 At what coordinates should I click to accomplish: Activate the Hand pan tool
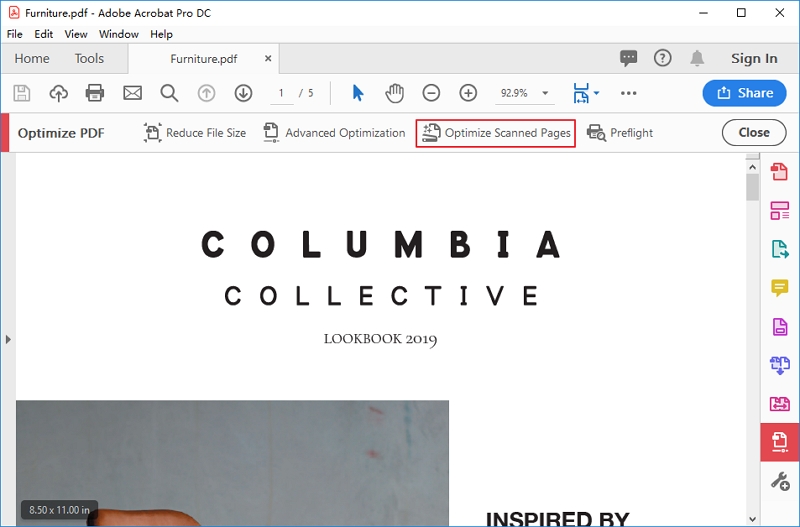click(x=394, y=93)
